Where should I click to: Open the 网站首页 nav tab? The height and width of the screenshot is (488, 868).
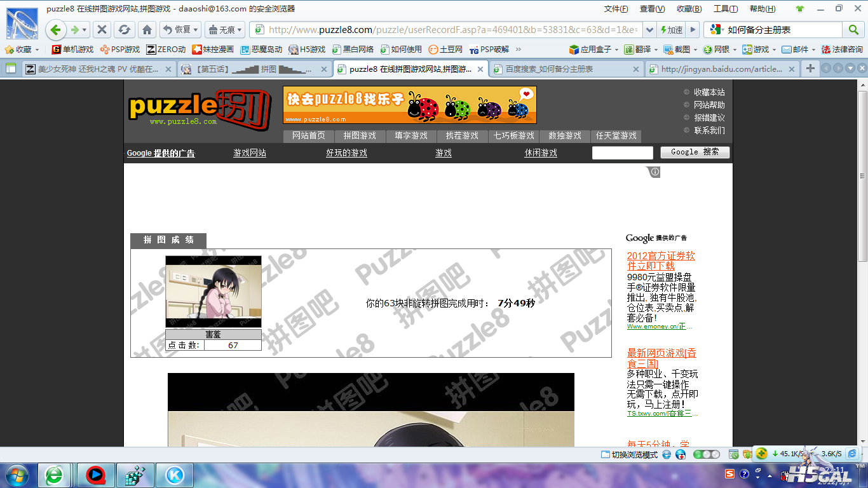click(308, 136)
